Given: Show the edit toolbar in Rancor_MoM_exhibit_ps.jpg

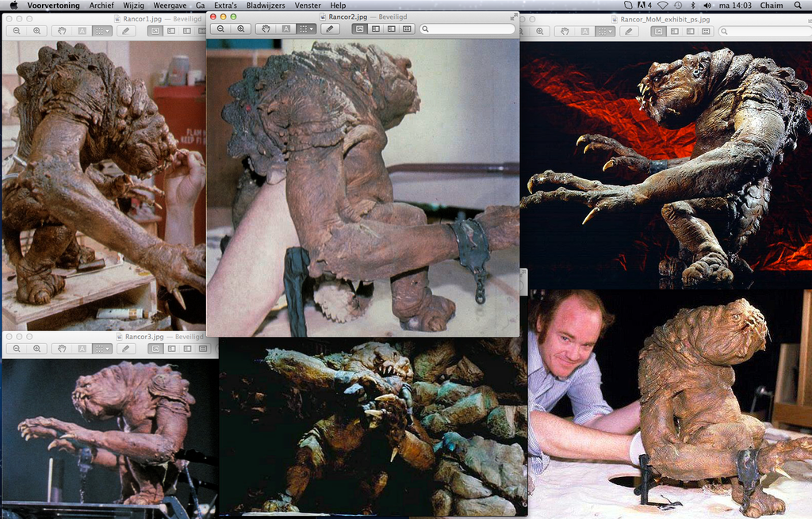Looking at the screenshot, I should (x=629, y=32).
